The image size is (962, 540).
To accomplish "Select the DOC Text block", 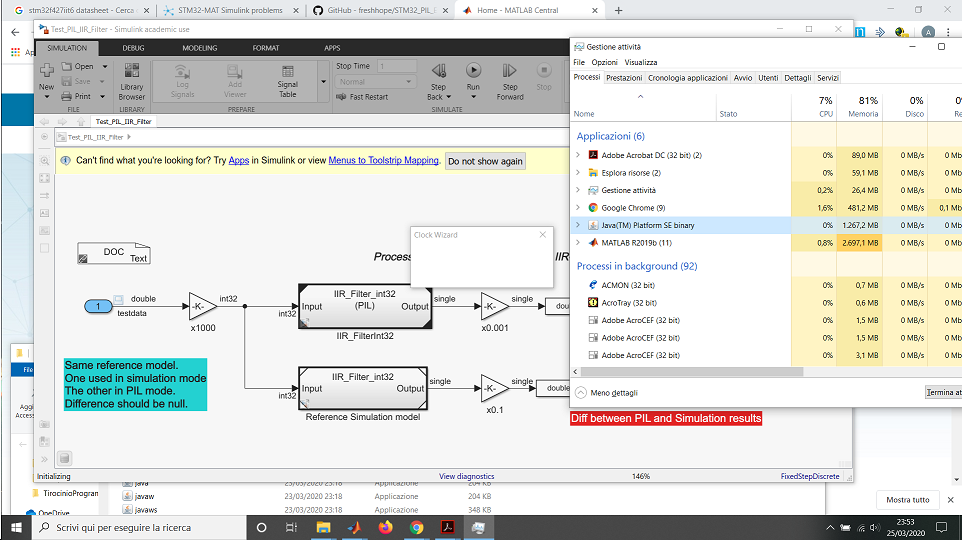I will (114, 253).
